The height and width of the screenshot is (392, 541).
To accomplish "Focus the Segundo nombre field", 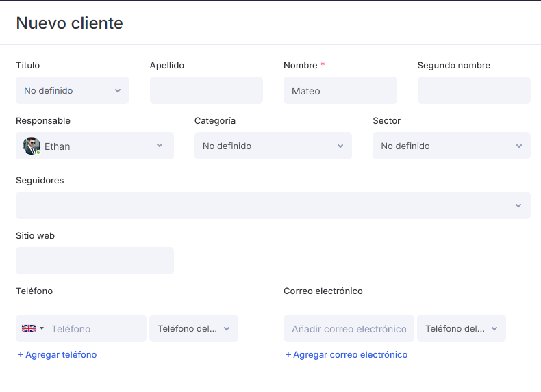I will pos(474,90).
